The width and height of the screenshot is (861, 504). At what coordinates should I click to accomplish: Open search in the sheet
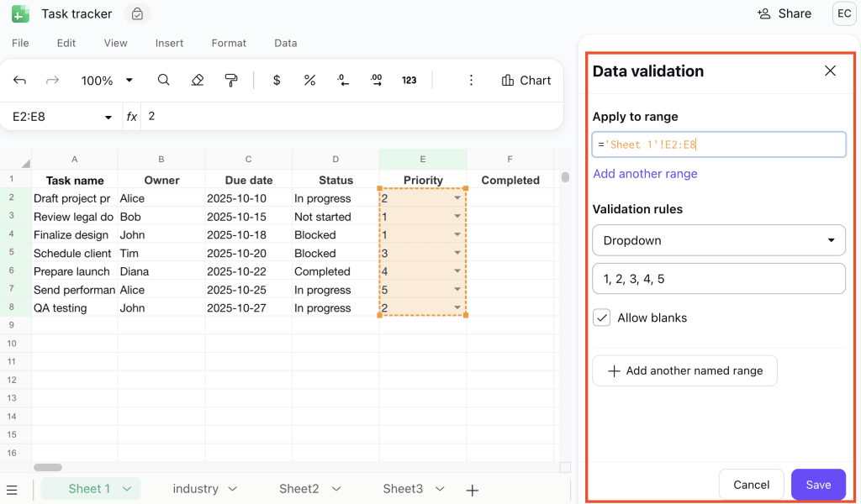tap(163, 80)
